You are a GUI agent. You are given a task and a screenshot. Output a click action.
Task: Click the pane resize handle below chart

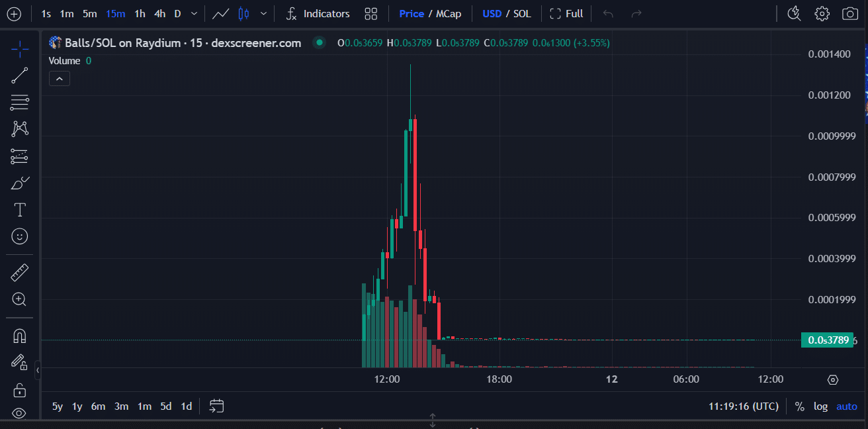[x=433, y=421]
